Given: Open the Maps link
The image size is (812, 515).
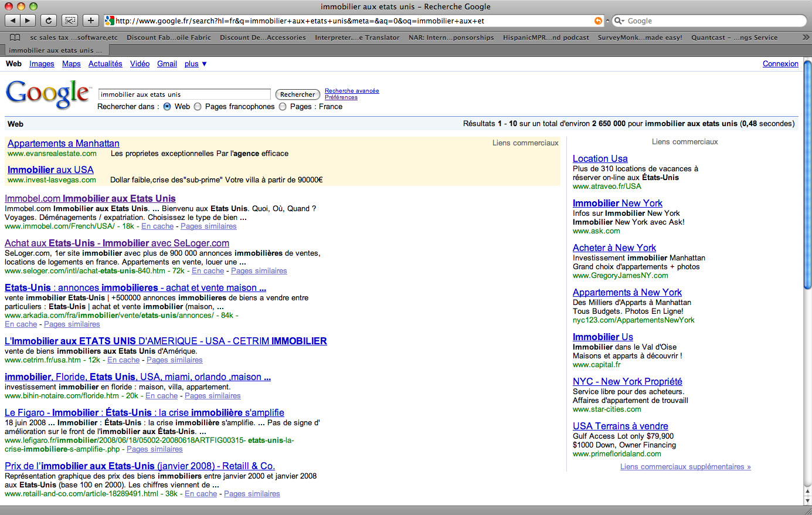Looking at the screenshot, I should tap(72, 64).
